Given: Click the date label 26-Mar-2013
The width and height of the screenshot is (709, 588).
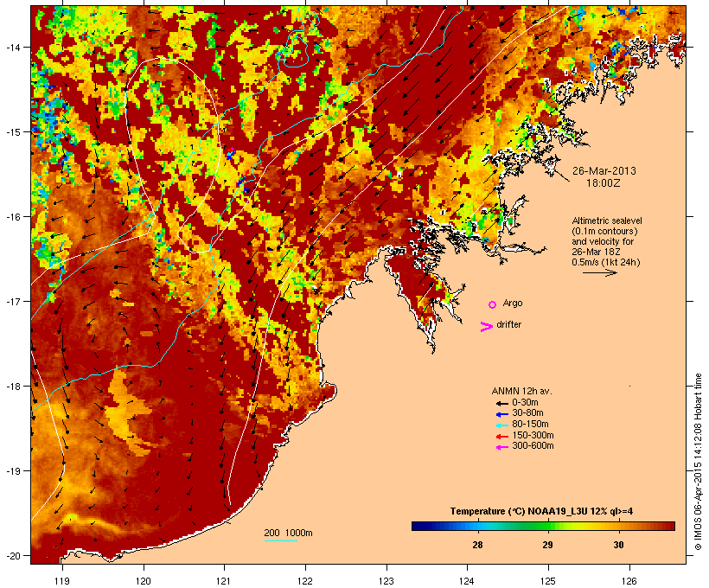Looking at the screenshot, I should pyautogui.click(x=604, y=171).
